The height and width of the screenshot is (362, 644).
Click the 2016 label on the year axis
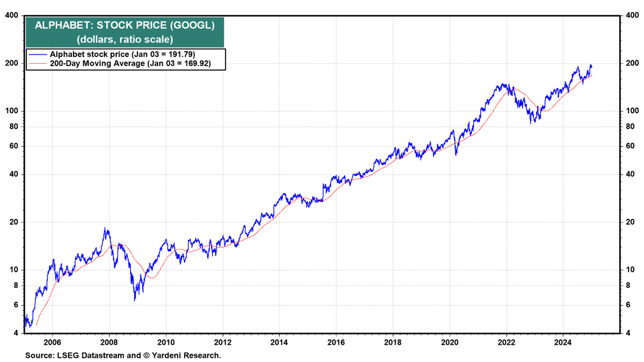[x=336, y=342]
